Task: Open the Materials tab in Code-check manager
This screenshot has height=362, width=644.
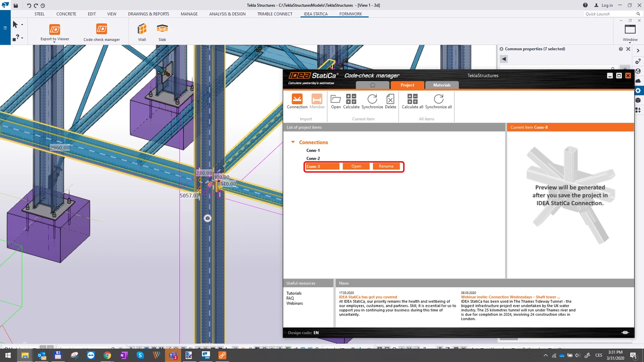Action: [x=442, y=85]
